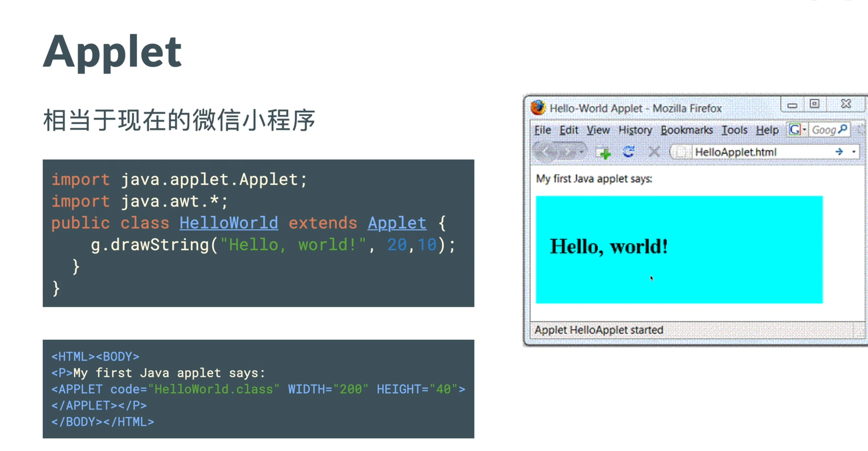
Task: Click the HelloApplet.html address field
Action: pos(765,152)
